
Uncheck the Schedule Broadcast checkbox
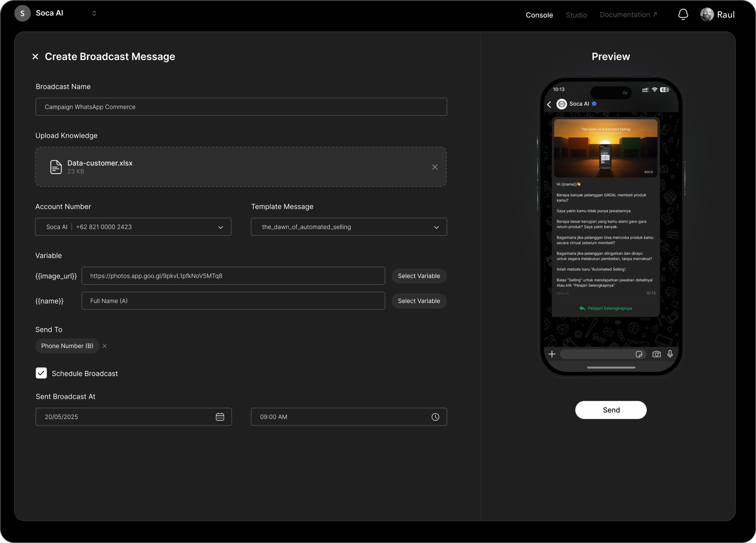click(41, 373)
